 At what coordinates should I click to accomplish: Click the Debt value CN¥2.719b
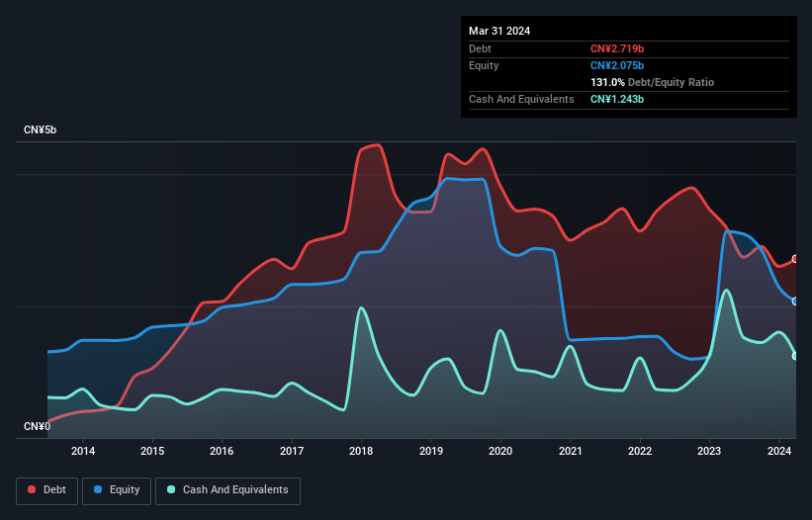point(617,48)
